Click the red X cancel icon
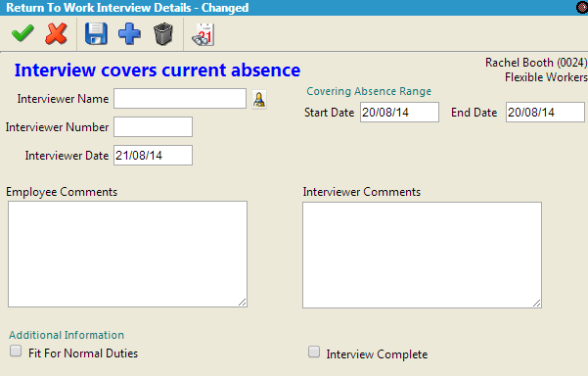The image size is (588, 376). pyautogui.click(x=56, y=33)
